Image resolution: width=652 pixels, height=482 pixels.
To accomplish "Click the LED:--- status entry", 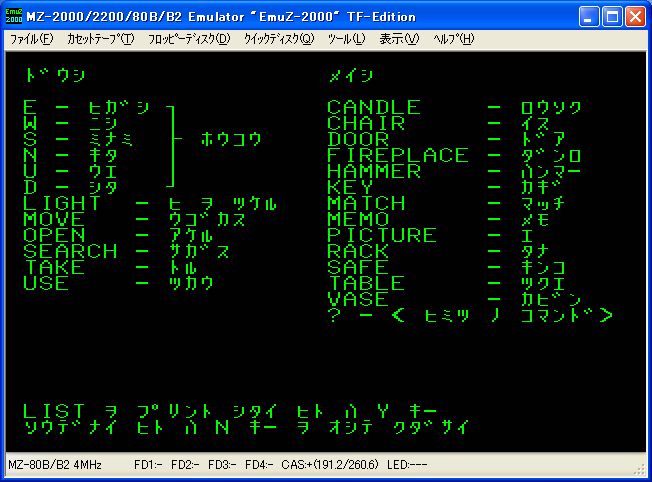I will pyautogui.click(x=407, y=465).
